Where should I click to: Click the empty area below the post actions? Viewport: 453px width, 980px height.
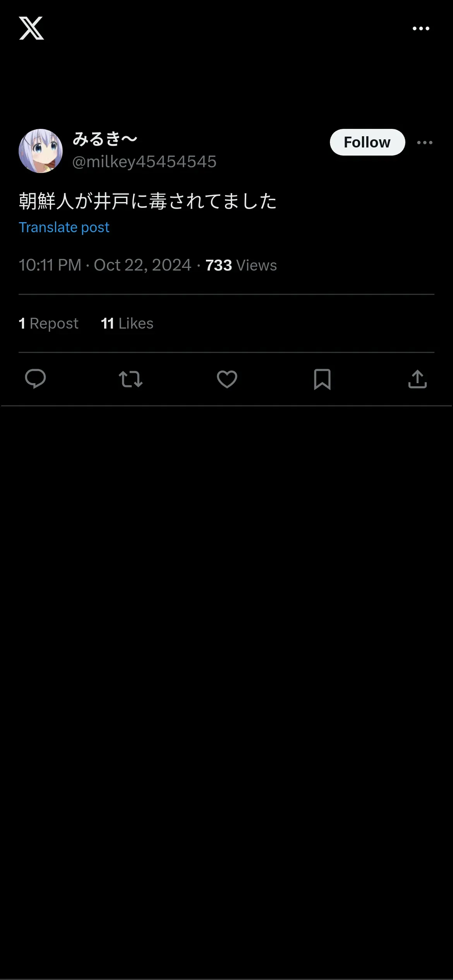point(226,658)
